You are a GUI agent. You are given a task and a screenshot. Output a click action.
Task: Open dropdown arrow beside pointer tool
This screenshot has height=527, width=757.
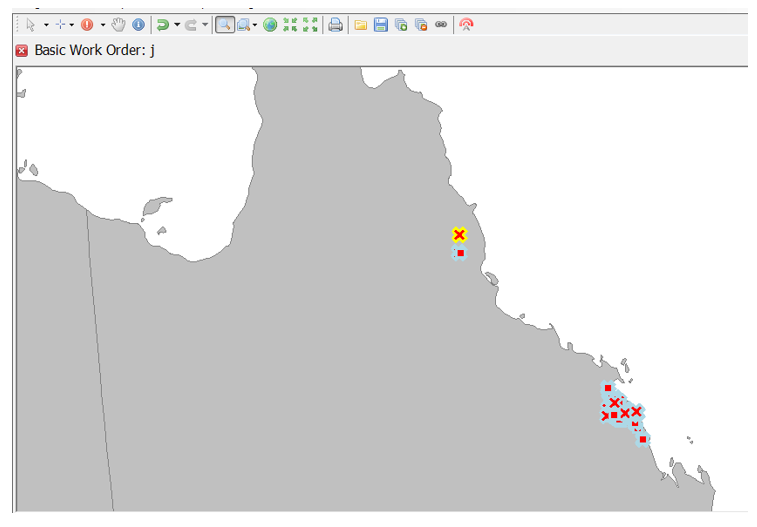pos(46,25)
